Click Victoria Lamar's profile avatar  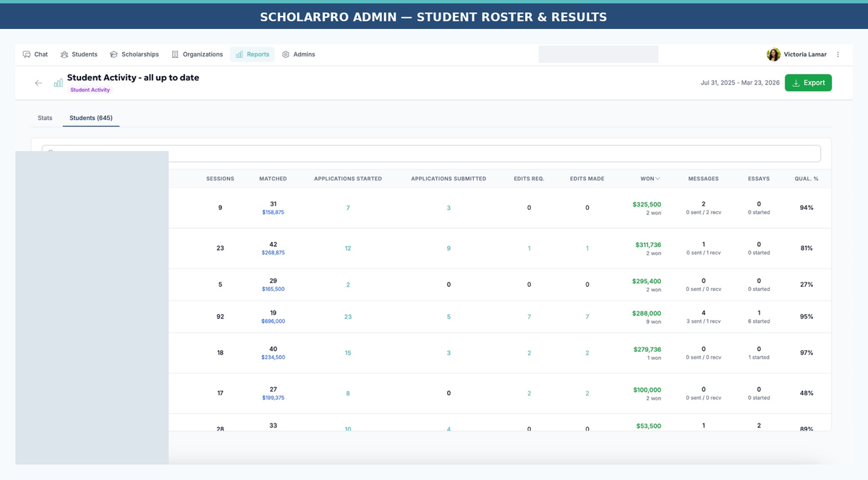click(x=774, y=54)
